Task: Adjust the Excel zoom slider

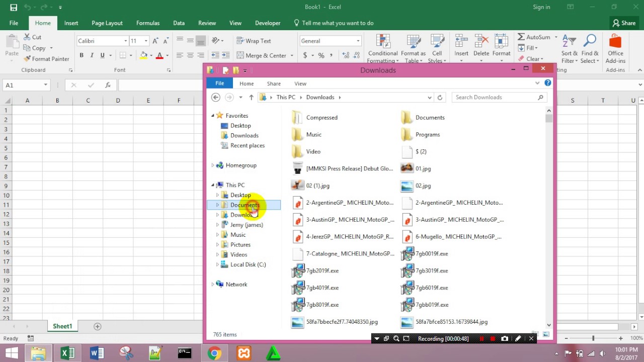Action: 593,338
